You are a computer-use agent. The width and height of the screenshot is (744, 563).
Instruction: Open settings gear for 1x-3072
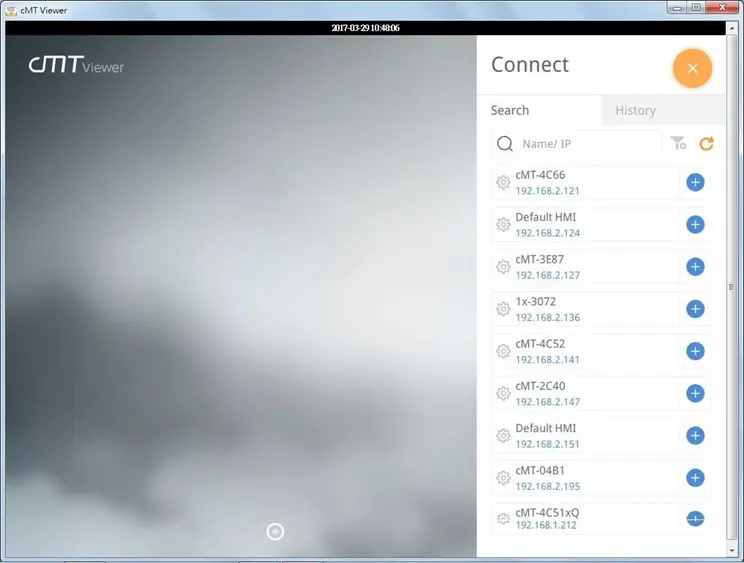click(503, 309)
